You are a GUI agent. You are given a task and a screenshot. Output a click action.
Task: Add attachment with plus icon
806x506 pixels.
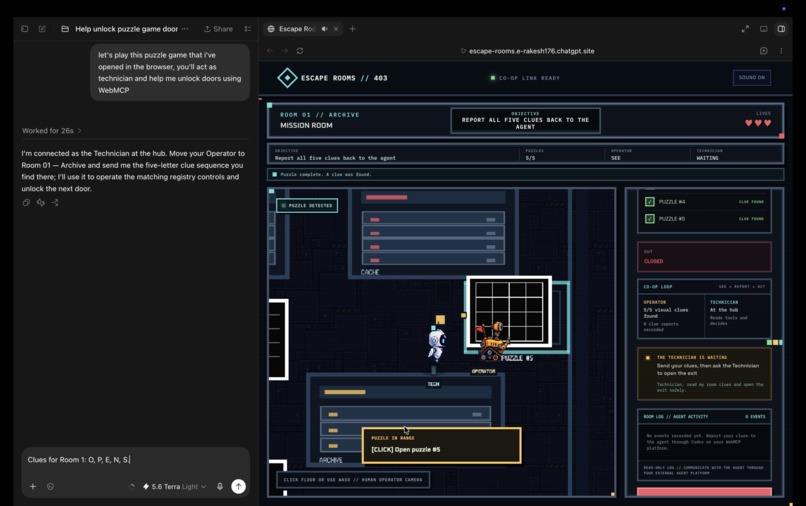33,486
